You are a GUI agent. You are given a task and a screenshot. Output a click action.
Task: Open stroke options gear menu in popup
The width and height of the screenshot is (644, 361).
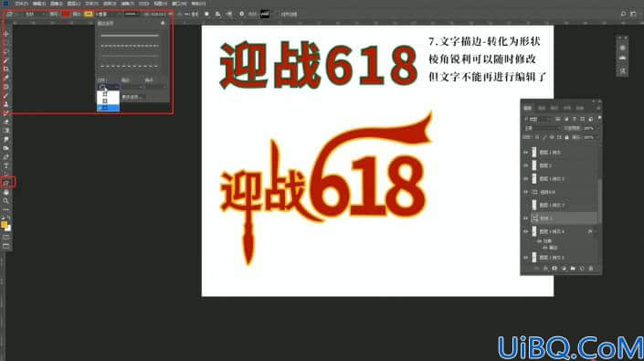[163, 24]
